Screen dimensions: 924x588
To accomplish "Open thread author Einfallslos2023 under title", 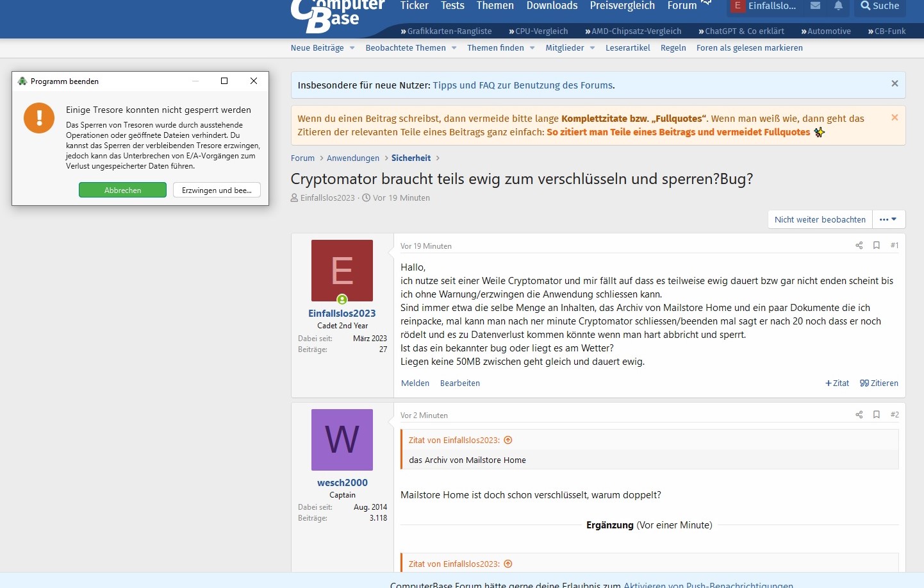I will [327, 198].
